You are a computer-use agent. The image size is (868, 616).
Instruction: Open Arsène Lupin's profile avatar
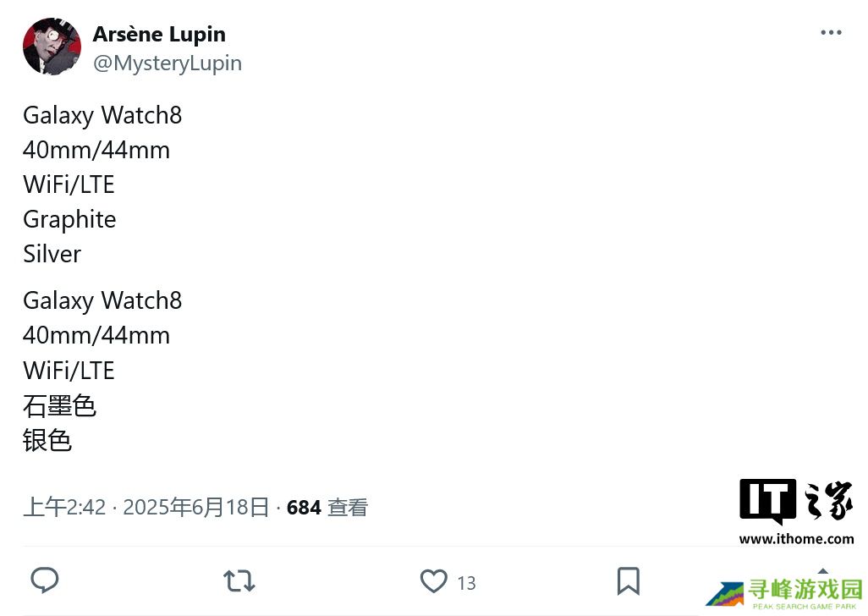[x=52, y=47]
